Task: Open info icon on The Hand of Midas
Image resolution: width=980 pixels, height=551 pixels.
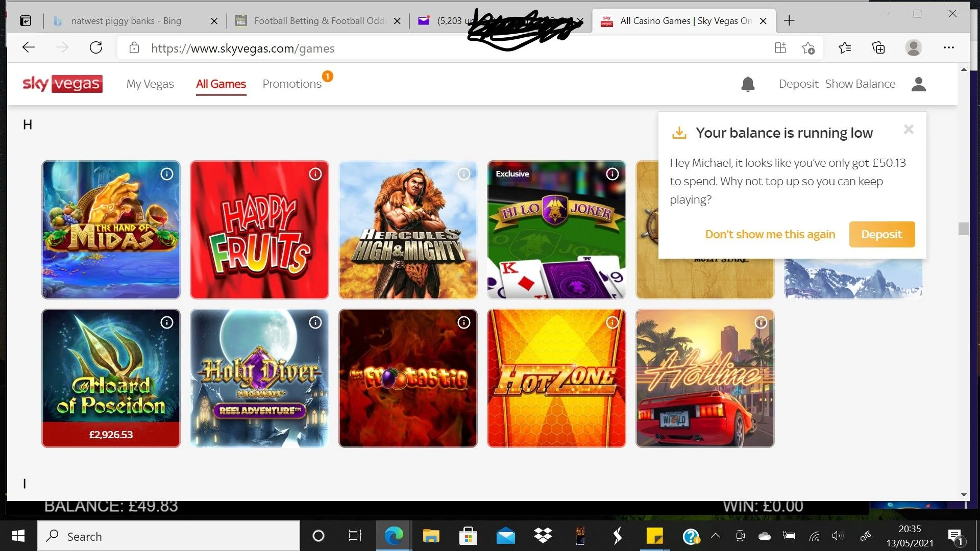Action: [167, 174]
